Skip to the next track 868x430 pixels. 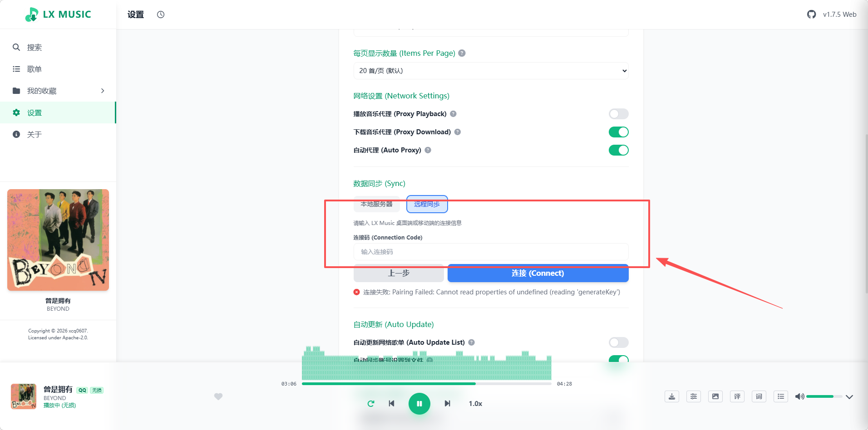tap(447, 404)
